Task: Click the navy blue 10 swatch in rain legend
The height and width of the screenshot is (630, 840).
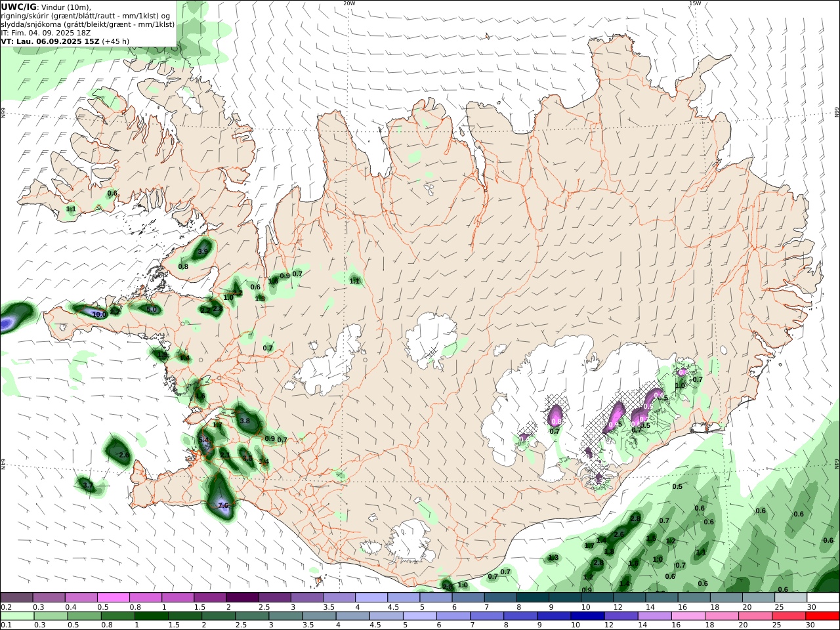Action: [587, 616]
